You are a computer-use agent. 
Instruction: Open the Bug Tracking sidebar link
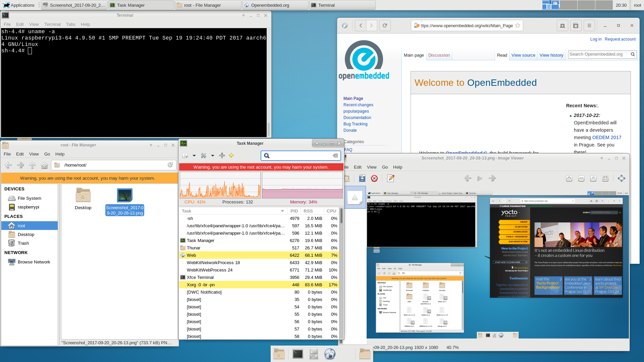(x=356, y=124)
